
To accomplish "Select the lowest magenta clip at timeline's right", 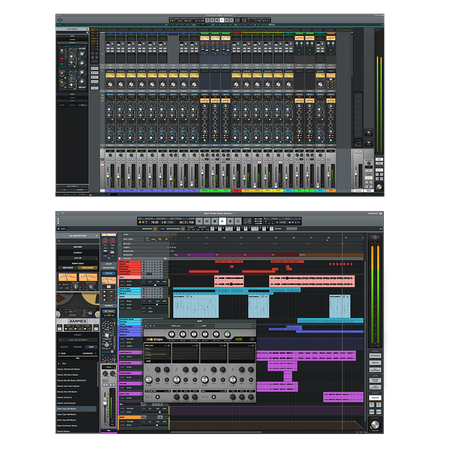I will click(x=343, y=397).
